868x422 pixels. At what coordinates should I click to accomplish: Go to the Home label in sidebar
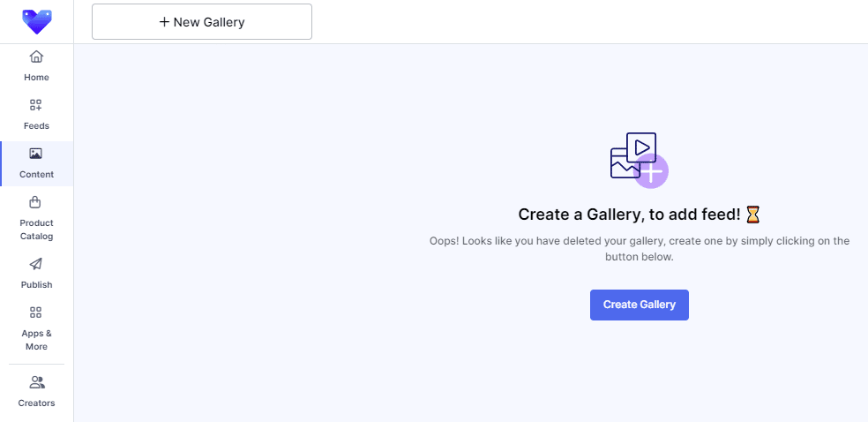click(36, 78)
